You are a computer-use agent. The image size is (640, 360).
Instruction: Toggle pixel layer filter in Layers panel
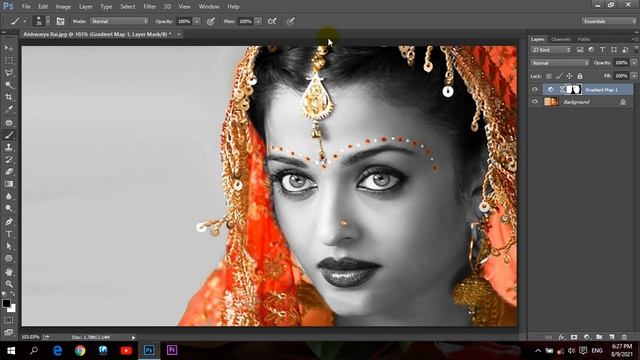point(580,50)
